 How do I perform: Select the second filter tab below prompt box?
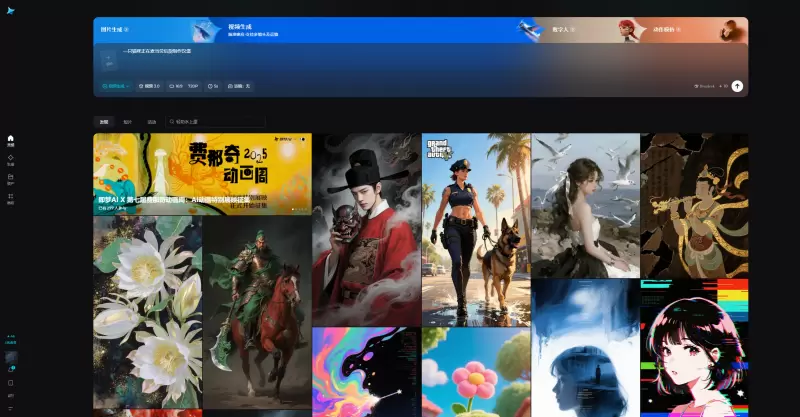pos(128,122)
